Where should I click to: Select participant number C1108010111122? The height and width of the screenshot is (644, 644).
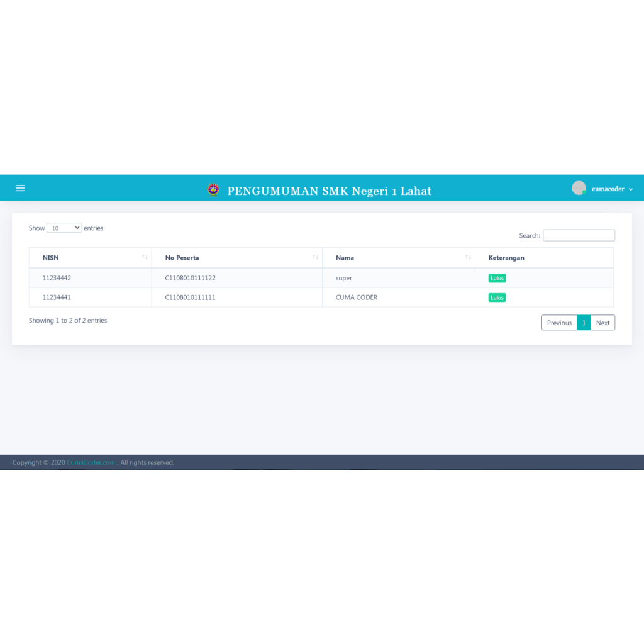coord(190,278)
